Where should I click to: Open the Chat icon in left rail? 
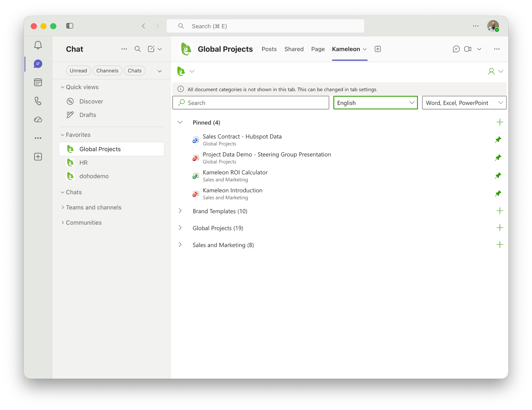click(x=38, y=64)
